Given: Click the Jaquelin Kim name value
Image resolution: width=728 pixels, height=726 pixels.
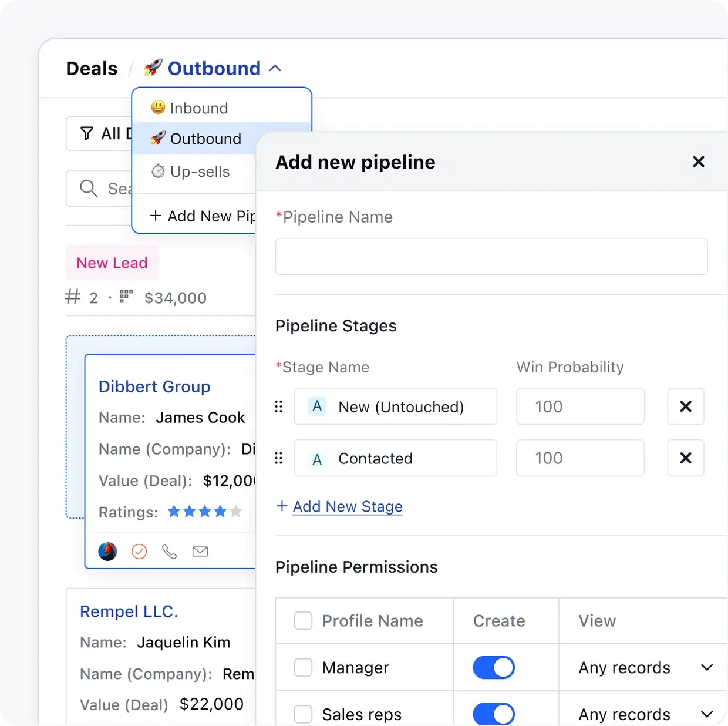Looking at the screenshot, I should click(x=184, y=643).
